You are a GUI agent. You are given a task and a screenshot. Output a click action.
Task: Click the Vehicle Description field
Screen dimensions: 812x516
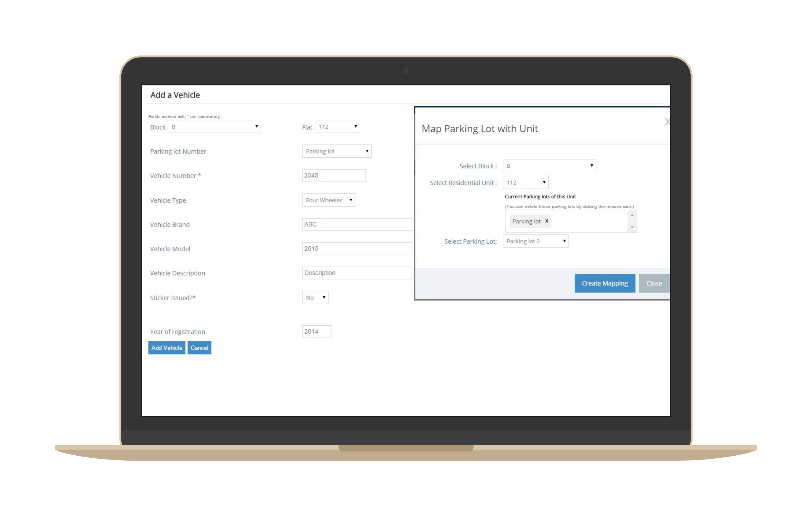tap(357, 273)
